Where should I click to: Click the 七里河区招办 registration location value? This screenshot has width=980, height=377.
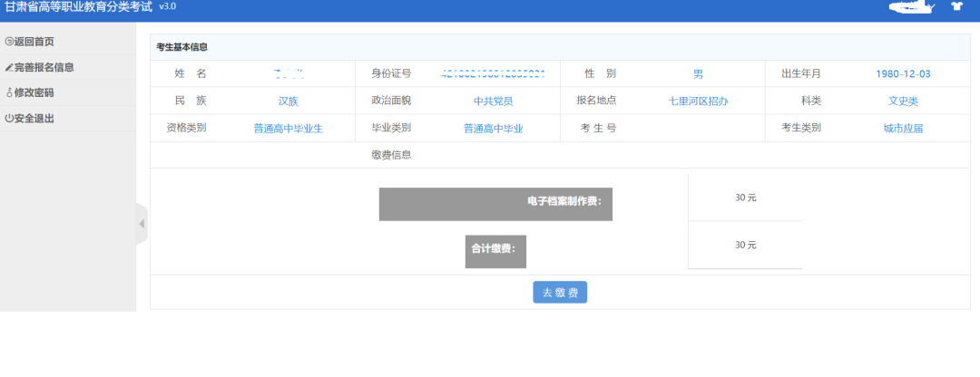pos(698,101)
